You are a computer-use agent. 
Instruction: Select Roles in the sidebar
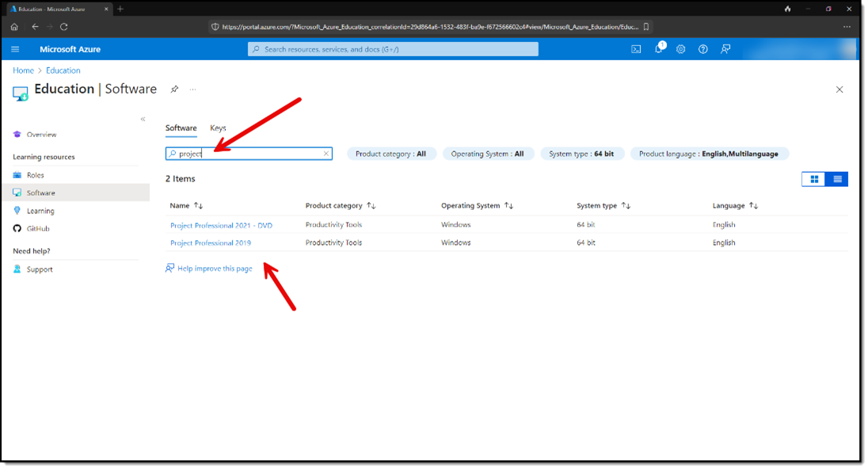pyautogui.click(x=35, y=175)
